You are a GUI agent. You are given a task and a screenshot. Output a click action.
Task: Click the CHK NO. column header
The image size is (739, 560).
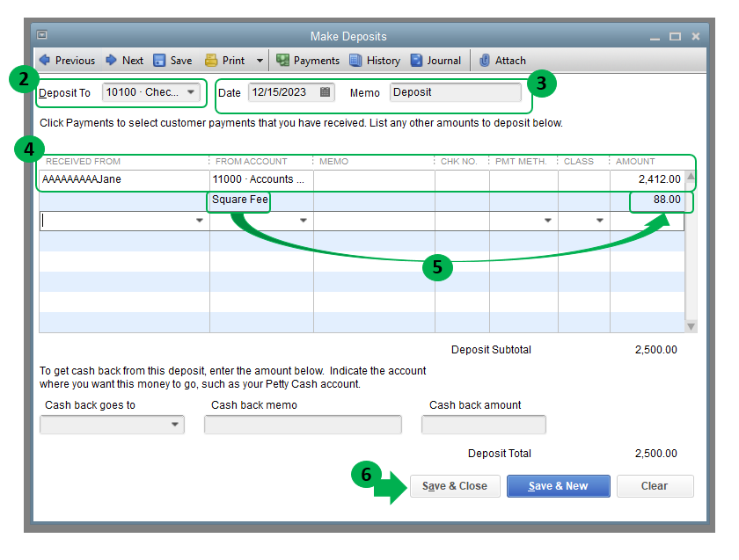[458, 161]
